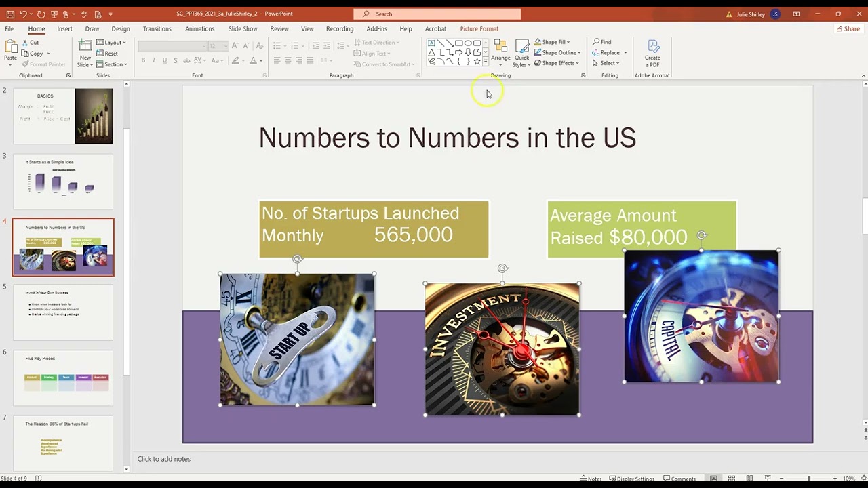The image size is (868, 488).
Task: Open the font name combo box
Action: tap(172, 46)
